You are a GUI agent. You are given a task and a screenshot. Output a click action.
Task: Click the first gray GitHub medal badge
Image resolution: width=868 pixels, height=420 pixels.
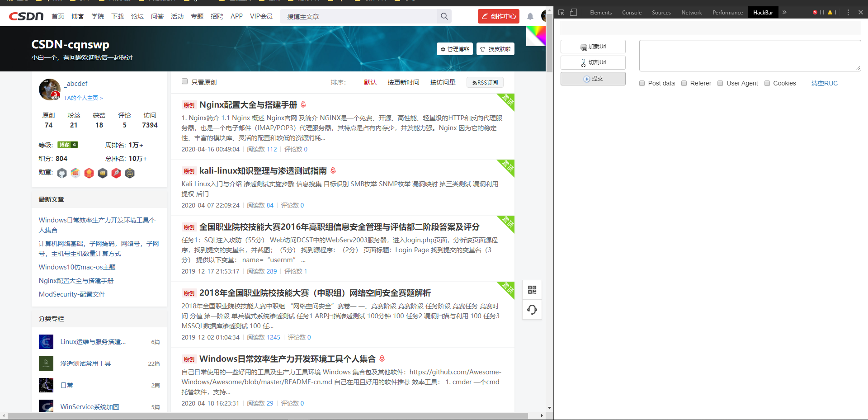[x=62, y=173]
